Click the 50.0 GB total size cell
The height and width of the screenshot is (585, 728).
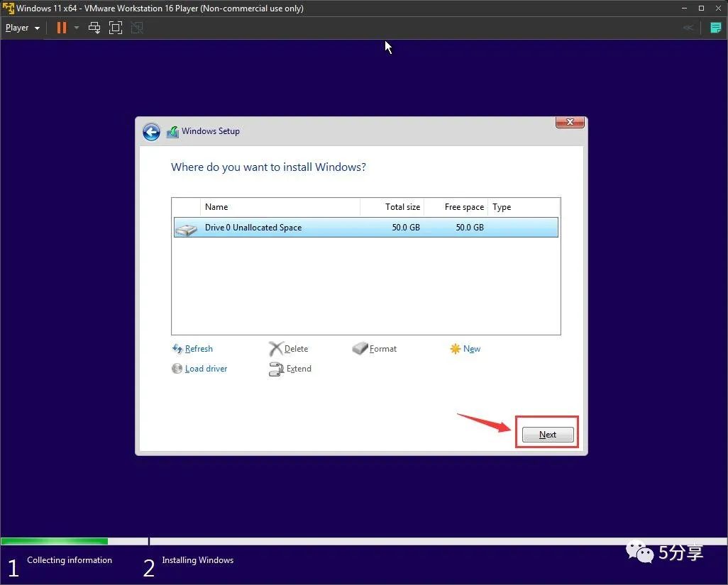tap(406, 228)
